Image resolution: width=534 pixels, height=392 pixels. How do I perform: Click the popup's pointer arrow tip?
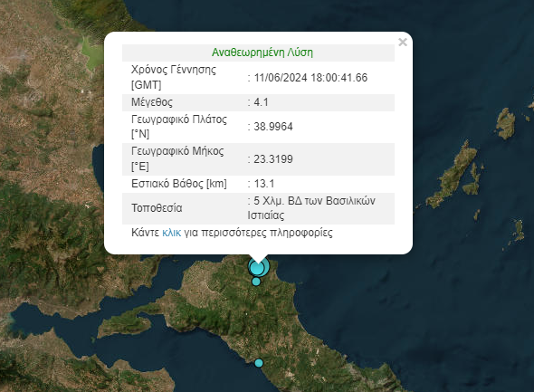click(258, 263)
